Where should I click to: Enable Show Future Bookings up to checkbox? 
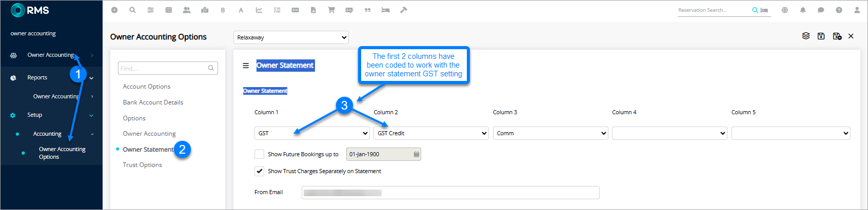pos(260,154)
